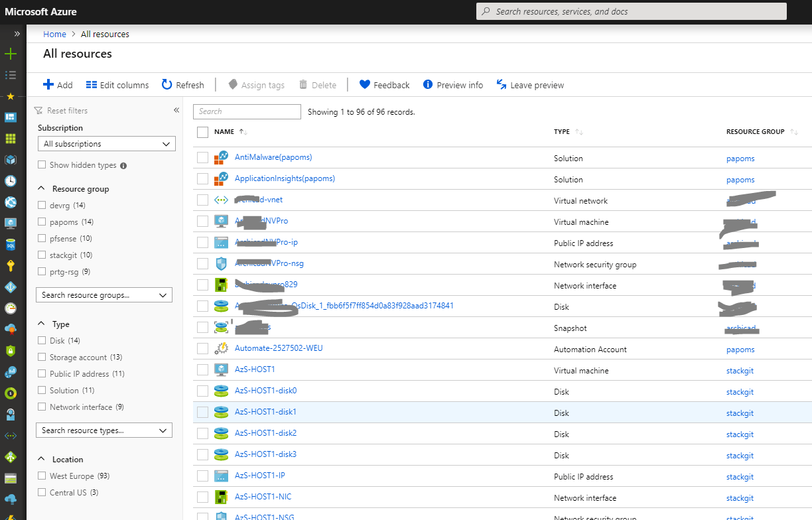Image resolution: width=812 pixels, height=520 pixels.
Task: Click the Refresh icon in the toolbar
Action: pos(167,84)
